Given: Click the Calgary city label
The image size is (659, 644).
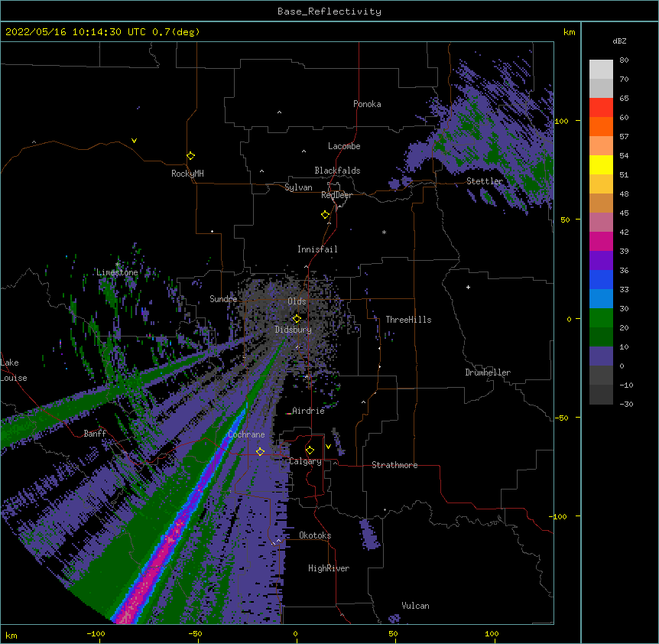Looking at the screenshot, I should pyautogui.click(x=306, y=461).
